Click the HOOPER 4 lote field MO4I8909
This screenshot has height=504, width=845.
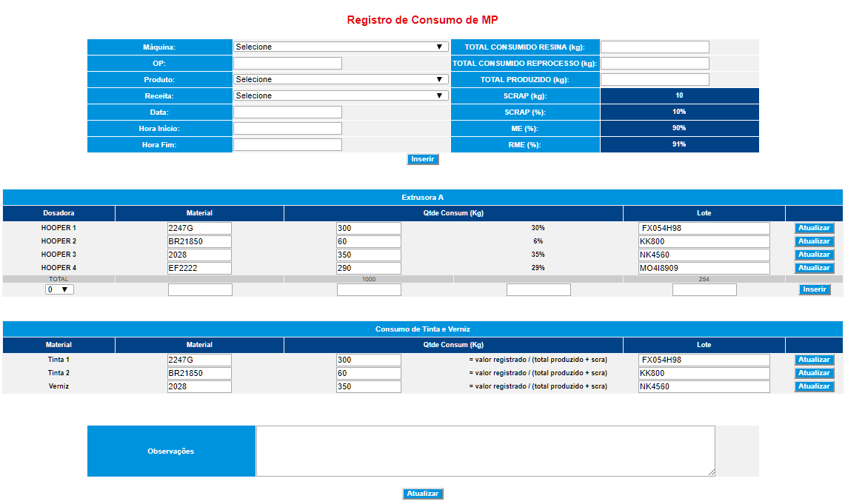704,268
